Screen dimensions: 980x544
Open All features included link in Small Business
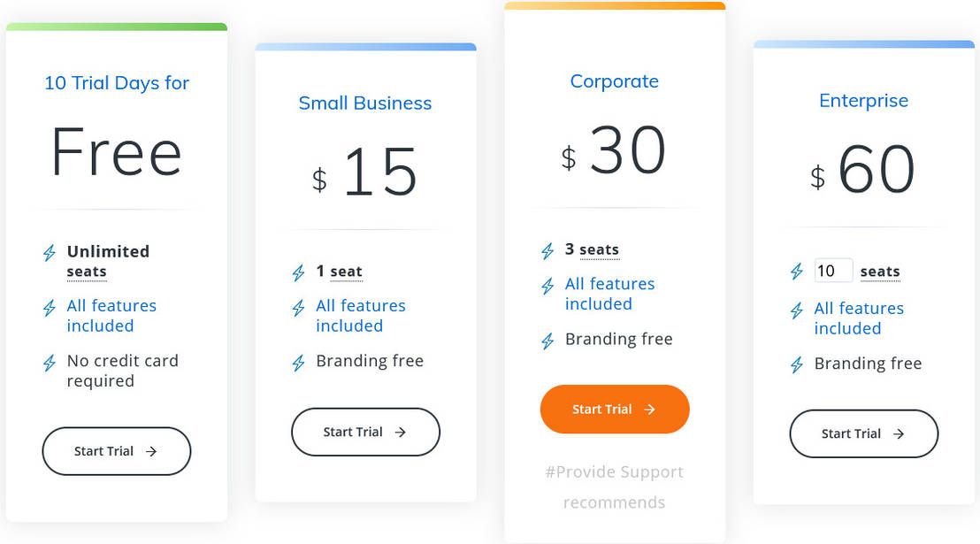pyautogui.click(x=361, y=316)
